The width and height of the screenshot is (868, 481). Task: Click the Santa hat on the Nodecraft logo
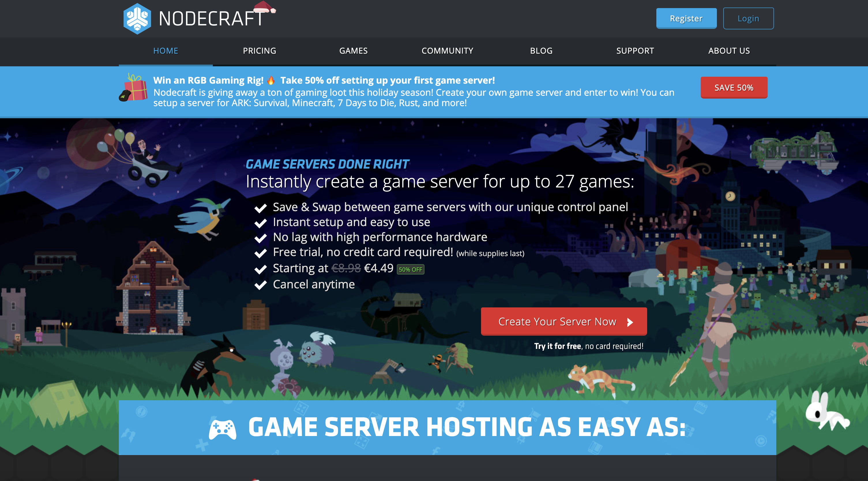264,7
